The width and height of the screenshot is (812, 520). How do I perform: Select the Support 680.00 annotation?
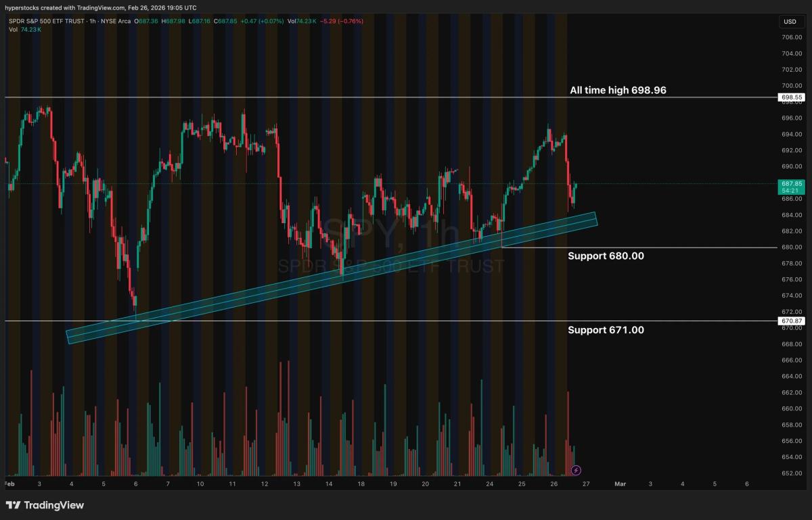(x=606, y=256)
